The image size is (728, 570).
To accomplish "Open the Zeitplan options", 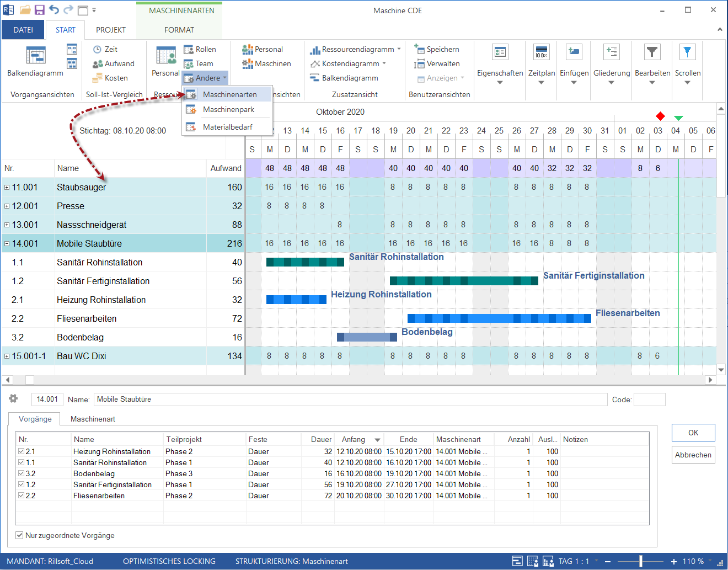I will tap(542, 64).
